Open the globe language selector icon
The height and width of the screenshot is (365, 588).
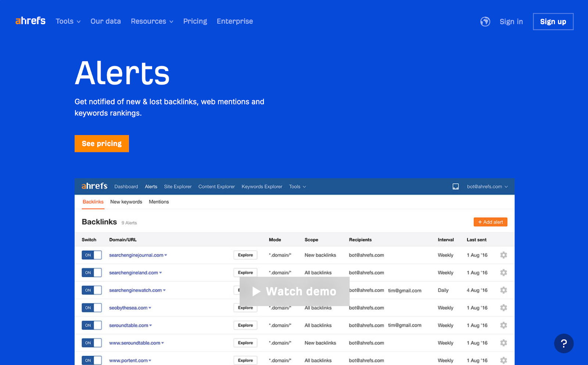(x=485, y=22)
